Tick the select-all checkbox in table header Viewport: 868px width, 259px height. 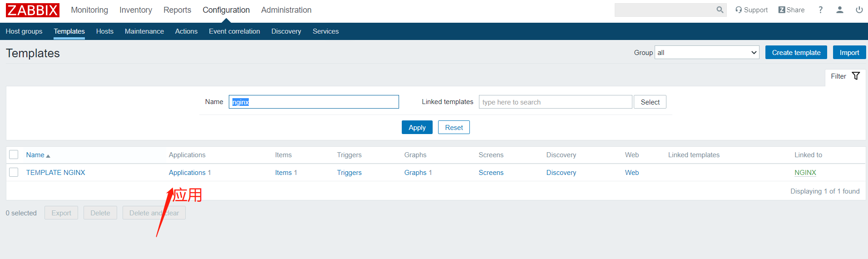tap(14, 154)
